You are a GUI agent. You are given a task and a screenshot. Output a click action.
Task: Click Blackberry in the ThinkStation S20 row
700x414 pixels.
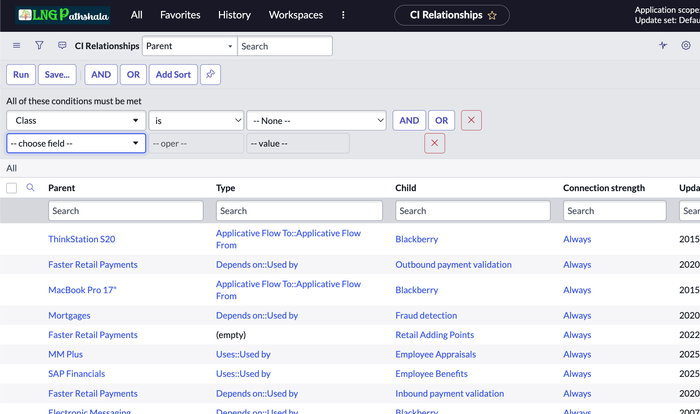(417, 239)
